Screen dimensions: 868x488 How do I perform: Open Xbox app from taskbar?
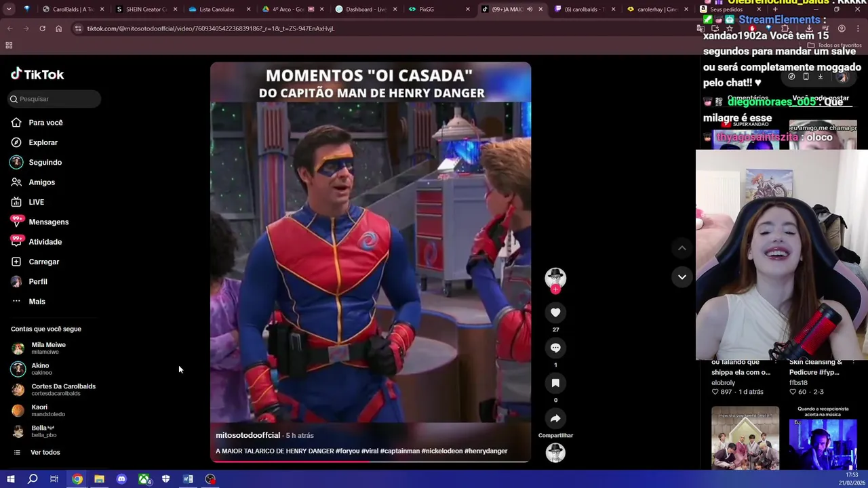pos(144,479)
